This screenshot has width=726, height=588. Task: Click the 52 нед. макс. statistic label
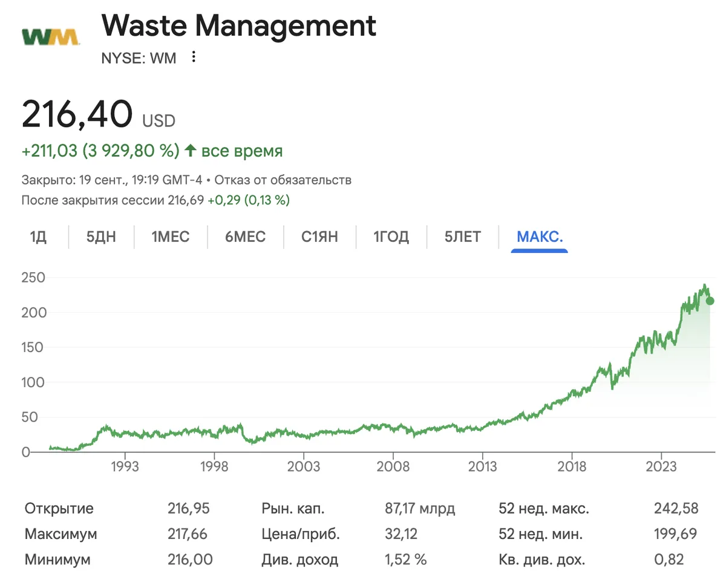543,509
